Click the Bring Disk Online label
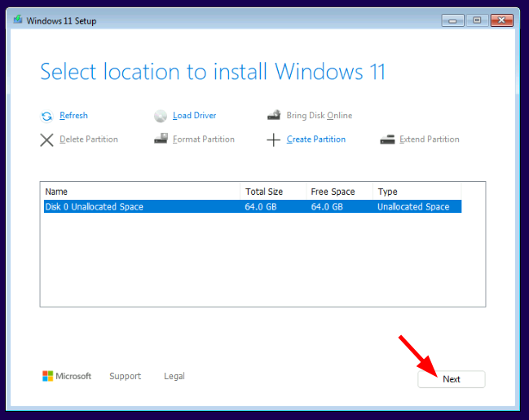Viewport: 529px width, 420px height. (x=320, y=116)
